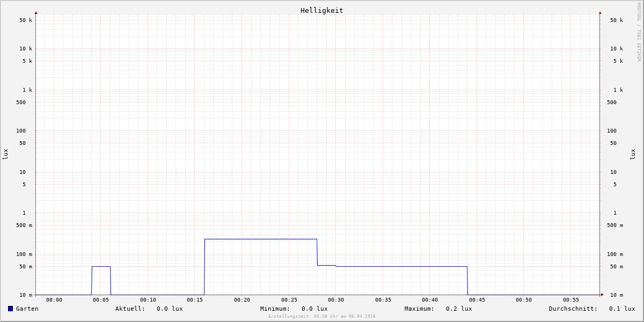Click the "Helligkeit" chart title

click(321, 10)
